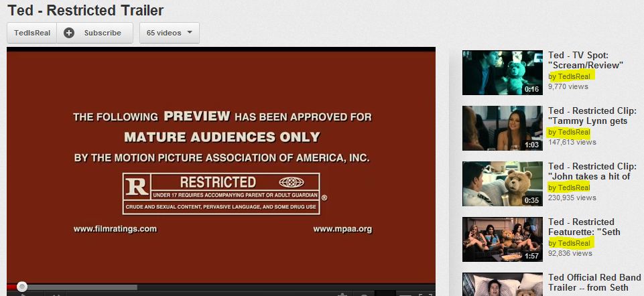The image size is (644, 296).
Task: Click the 0:35 duration badge
Action: [531, 200]
